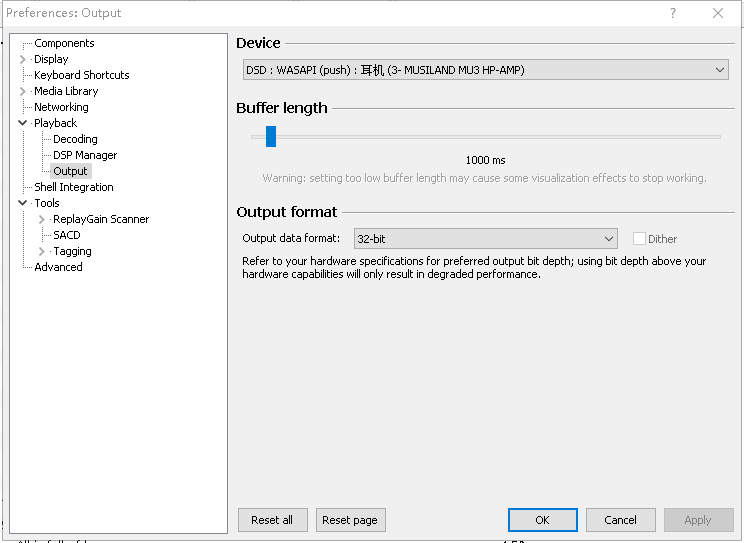
Task: Close the Preferences dialog window
Action: point(718,13)
